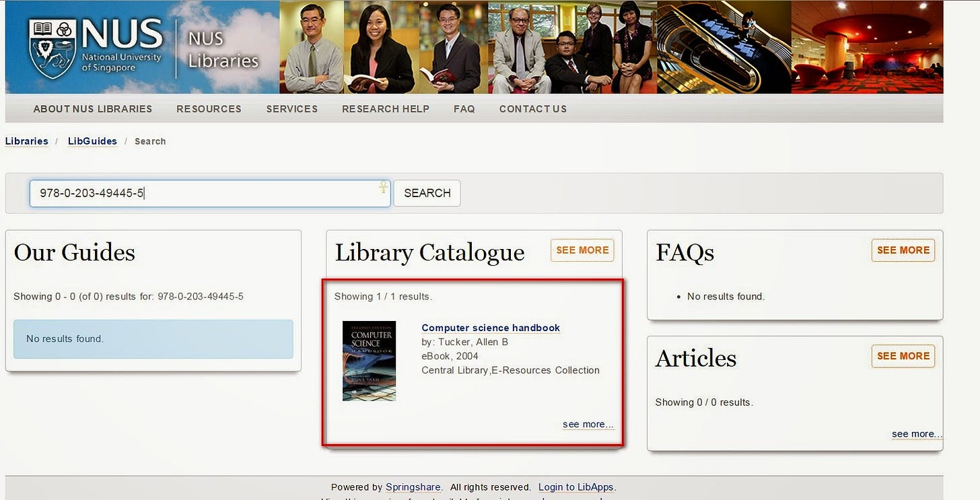Screen dimensions: 980x500
Task: Click SEE MORE in Articles panel
Action: pyautogui.click(x=903, y=356)
